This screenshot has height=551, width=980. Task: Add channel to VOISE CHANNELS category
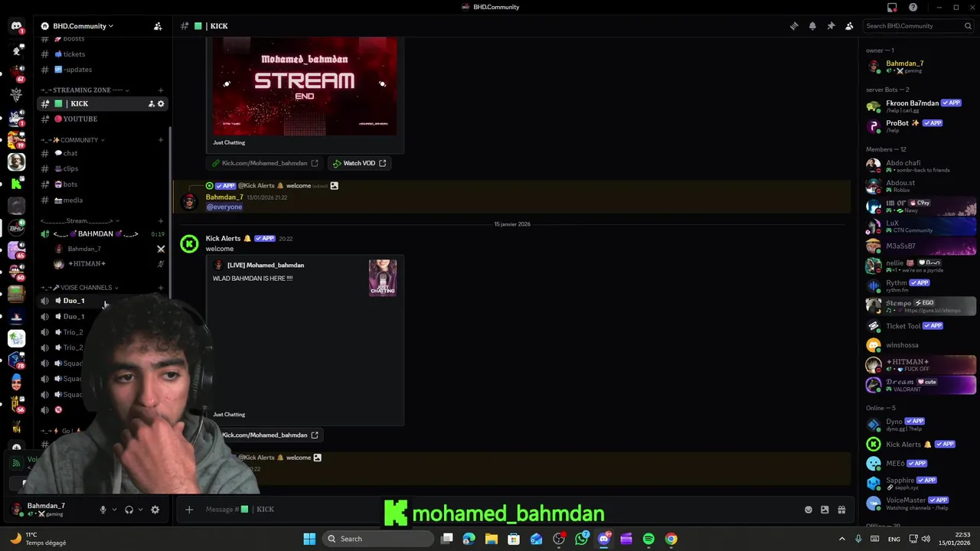(x=161, y=288)
